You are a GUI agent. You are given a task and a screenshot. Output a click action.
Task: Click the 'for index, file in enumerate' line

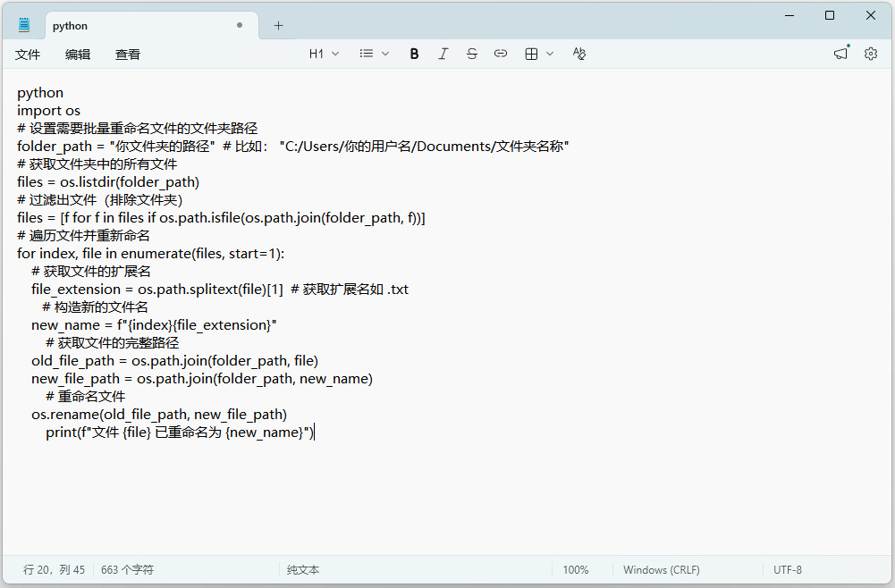(151, 254)
